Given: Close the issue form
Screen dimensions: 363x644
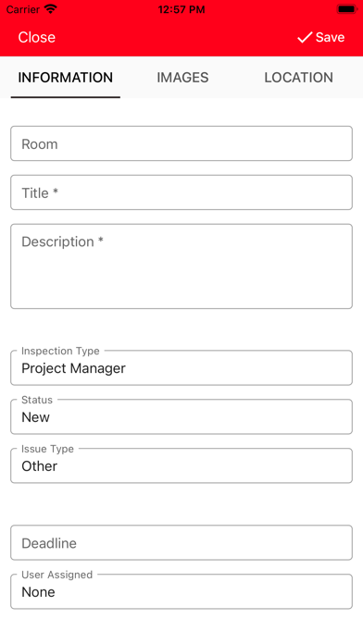Looking at the screenshot, I should click(37, 37).
